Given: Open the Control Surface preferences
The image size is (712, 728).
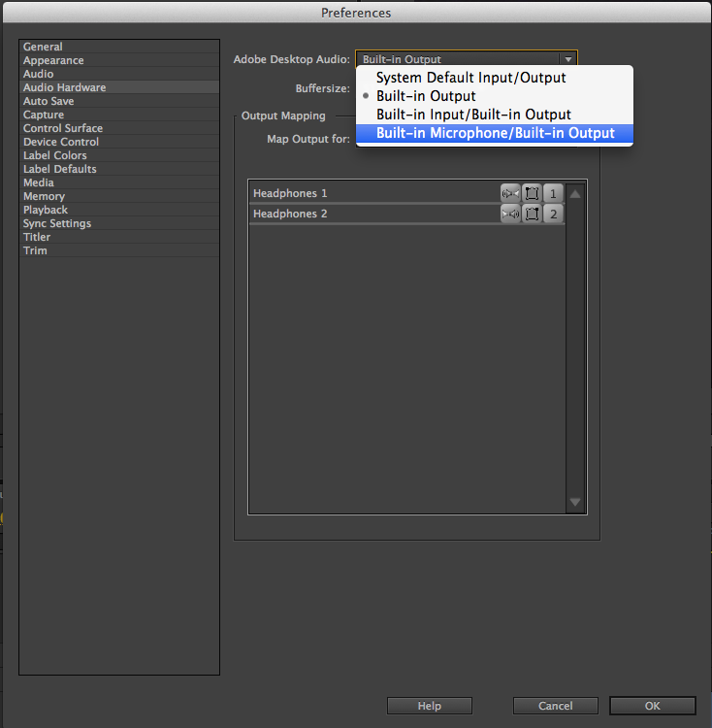Looking at the screenshot, I should tap(119, 128).
